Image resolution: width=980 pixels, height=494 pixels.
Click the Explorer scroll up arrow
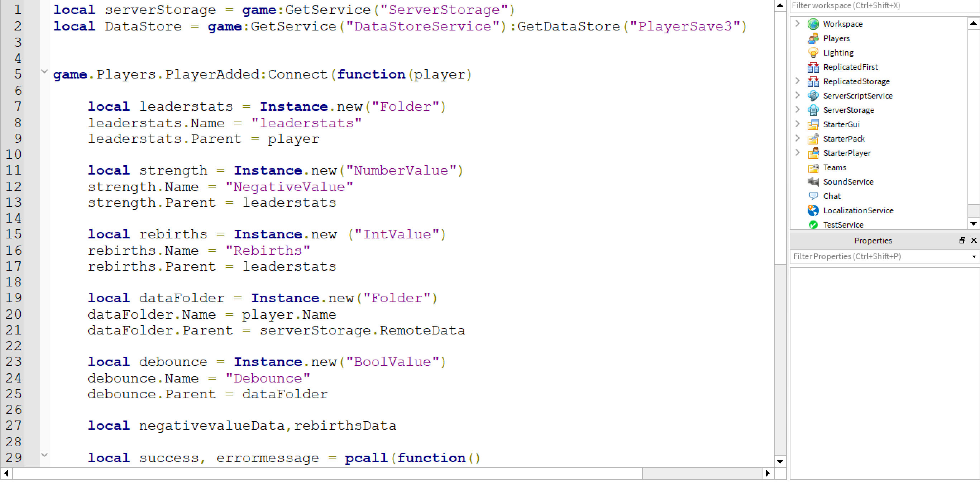[x=973, y=23]
